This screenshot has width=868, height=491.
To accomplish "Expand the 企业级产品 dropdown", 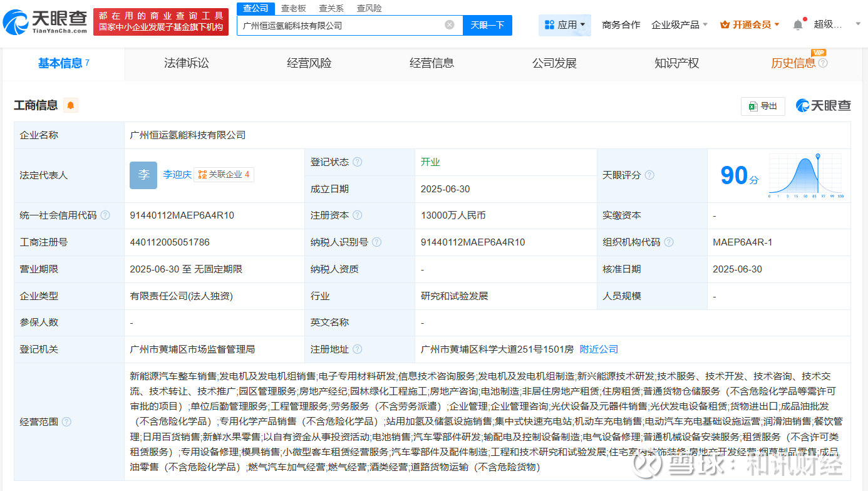I will pyautogui.click(x=679, y=25).
